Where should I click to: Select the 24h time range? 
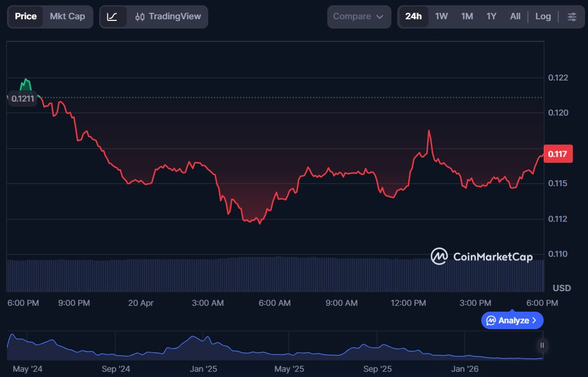click(413, 17)
